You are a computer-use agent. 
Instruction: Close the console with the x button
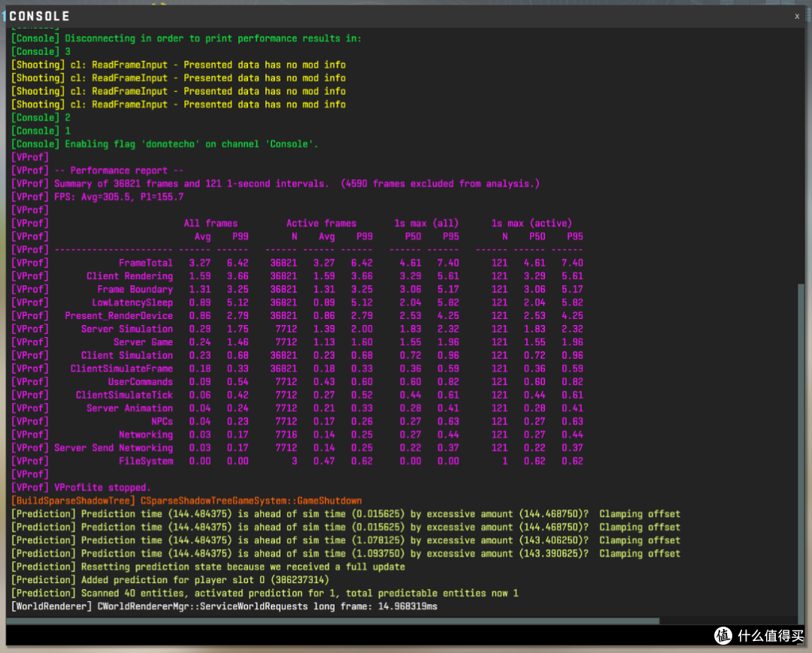click(797, 16)
